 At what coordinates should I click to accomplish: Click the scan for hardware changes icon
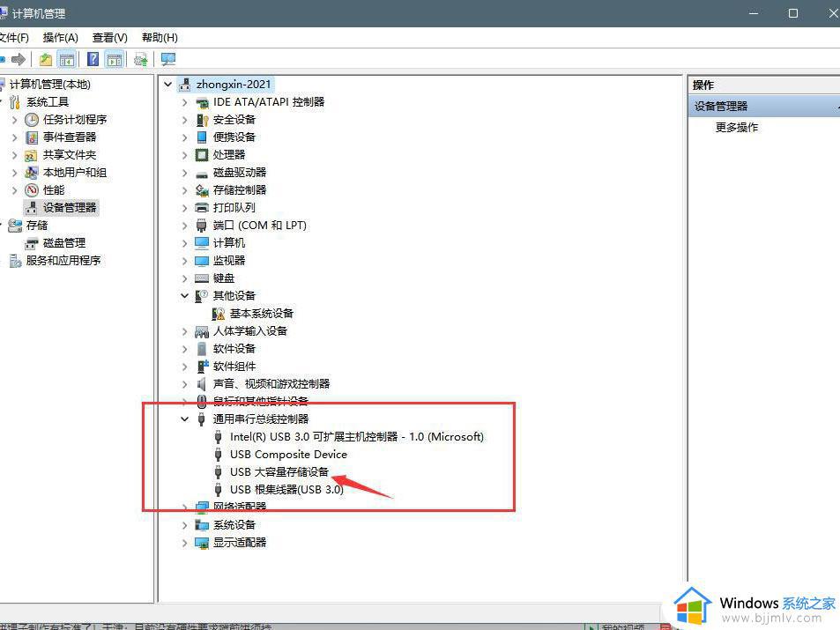click(x=141, y=59)
